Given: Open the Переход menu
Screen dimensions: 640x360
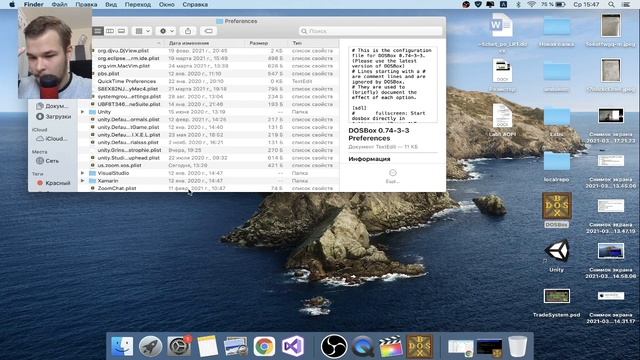Looking at the screenshot, I should [x=138, y=4].
